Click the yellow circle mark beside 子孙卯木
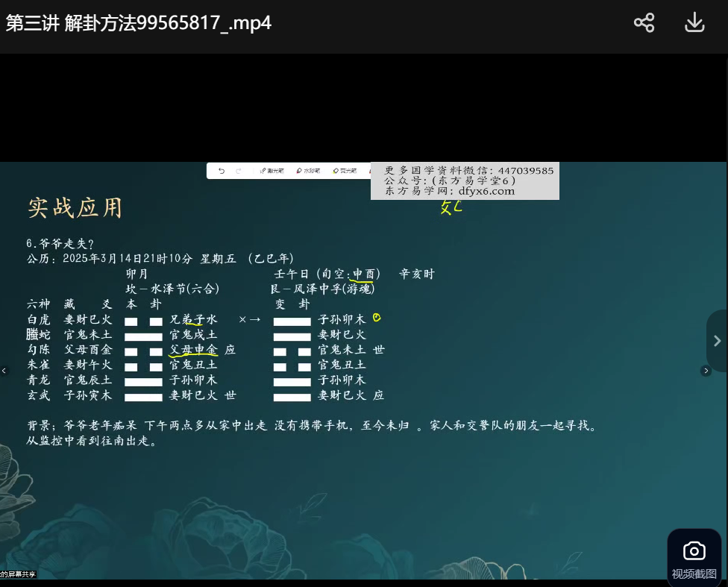This screenshot has height=587, width=728. (377, 318)
